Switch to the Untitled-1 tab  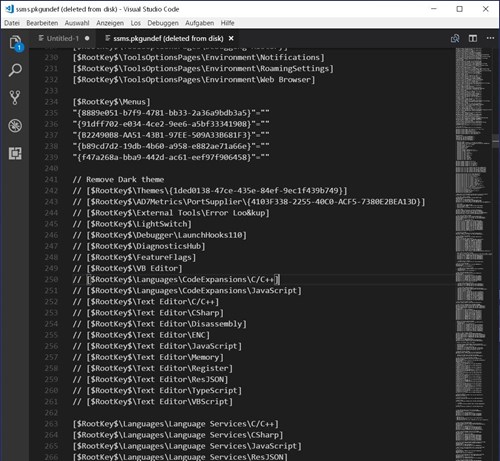click(63, 38)
